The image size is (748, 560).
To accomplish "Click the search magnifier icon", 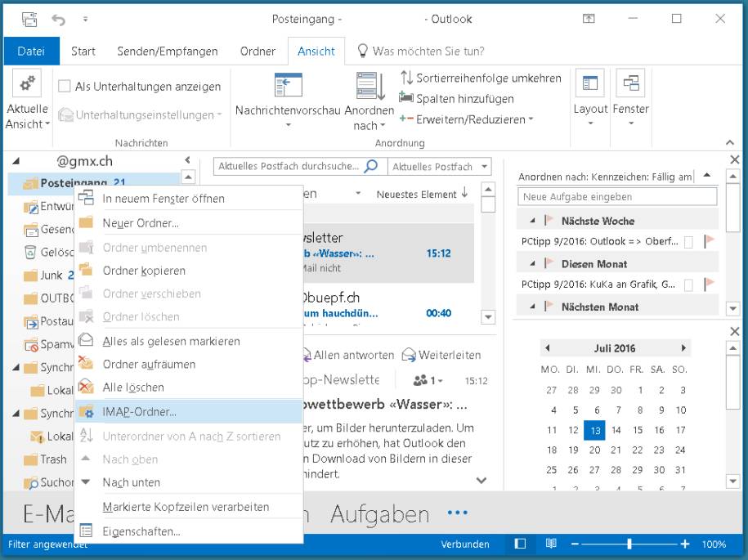I will point(370,166).
